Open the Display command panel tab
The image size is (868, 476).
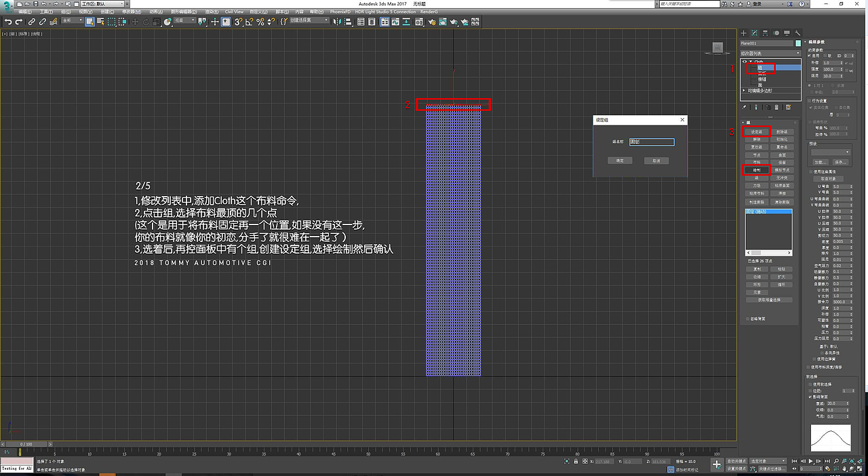point(787,33)
